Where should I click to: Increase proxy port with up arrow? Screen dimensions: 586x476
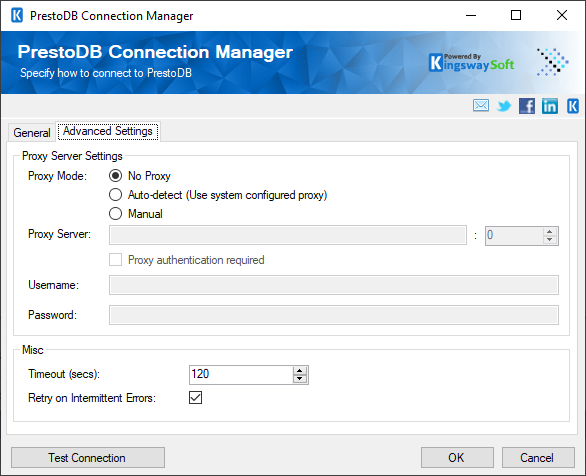point(549,232)
